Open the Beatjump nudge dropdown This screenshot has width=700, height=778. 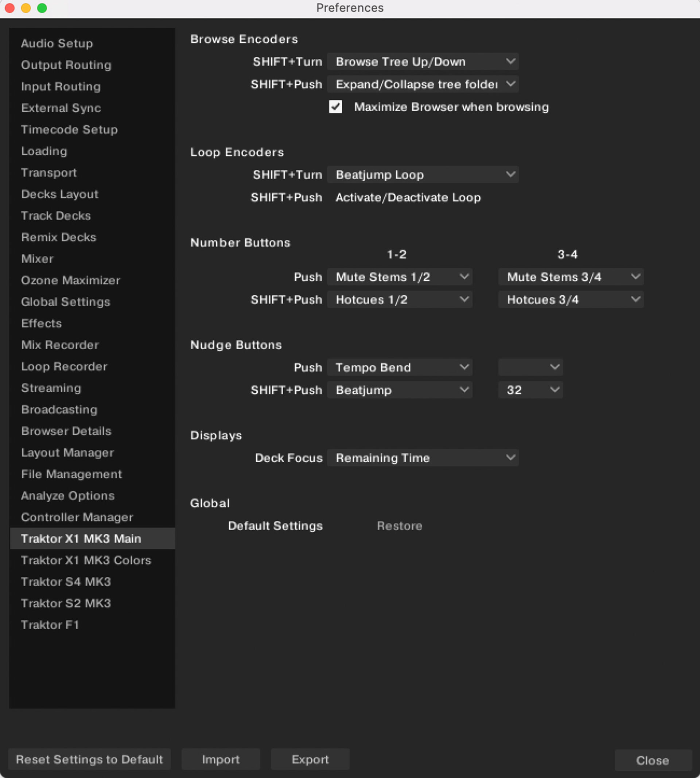pos(399,390)
